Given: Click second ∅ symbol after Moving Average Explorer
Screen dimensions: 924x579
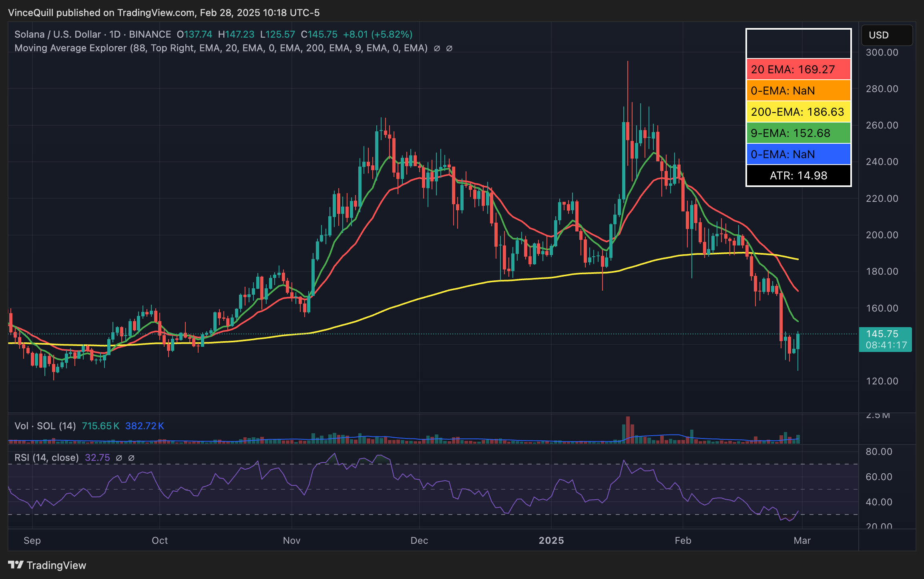Looking at the screenshot, I should pyautogui.click(x=449, y=48).
